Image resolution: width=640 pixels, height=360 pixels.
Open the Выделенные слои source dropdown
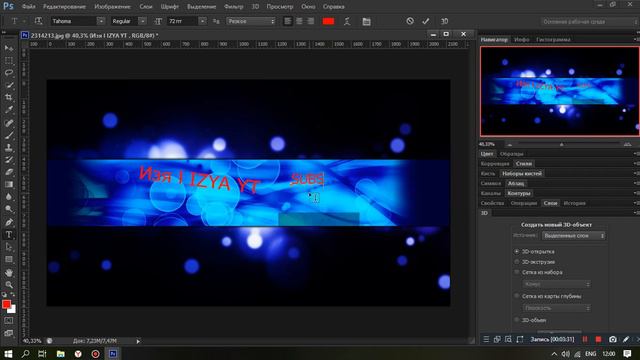[x=573, y=236]
